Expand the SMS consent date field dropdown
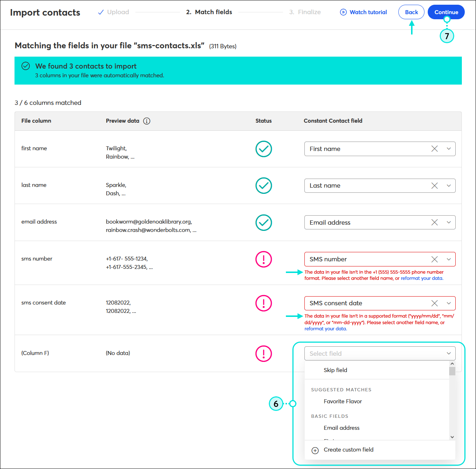Screen dimensions: 476x469 tap(449, 303)
